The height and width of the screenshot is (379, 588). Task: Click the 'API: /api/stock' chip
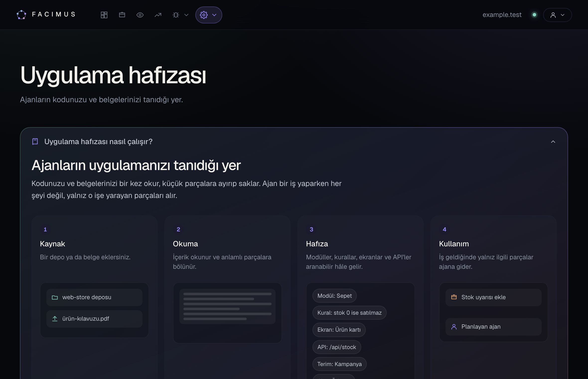click(337, 347)
